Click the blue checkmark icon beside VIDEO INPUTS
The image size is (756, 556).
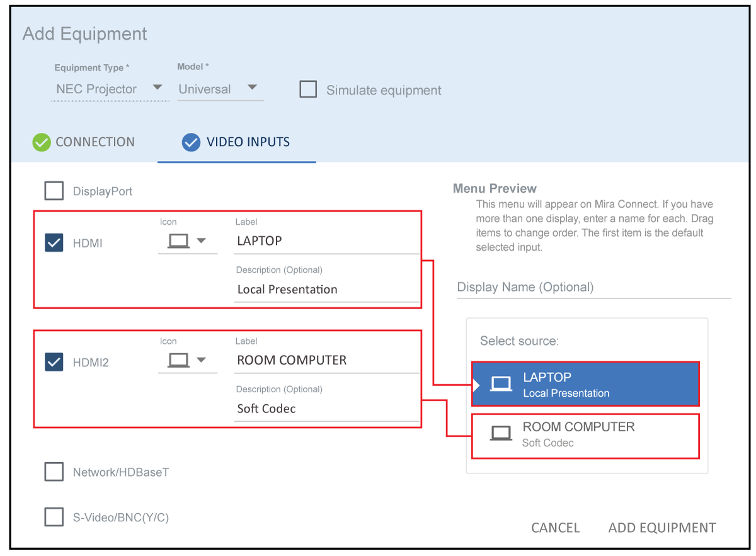click(x=191, y=142)
